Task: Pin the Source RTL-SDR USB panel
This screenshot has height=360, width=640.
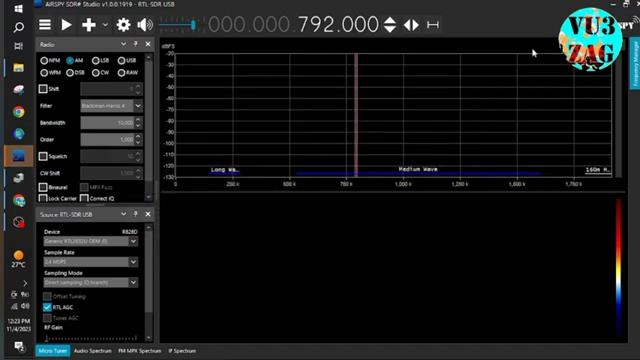Action: [x=136, y=214]
